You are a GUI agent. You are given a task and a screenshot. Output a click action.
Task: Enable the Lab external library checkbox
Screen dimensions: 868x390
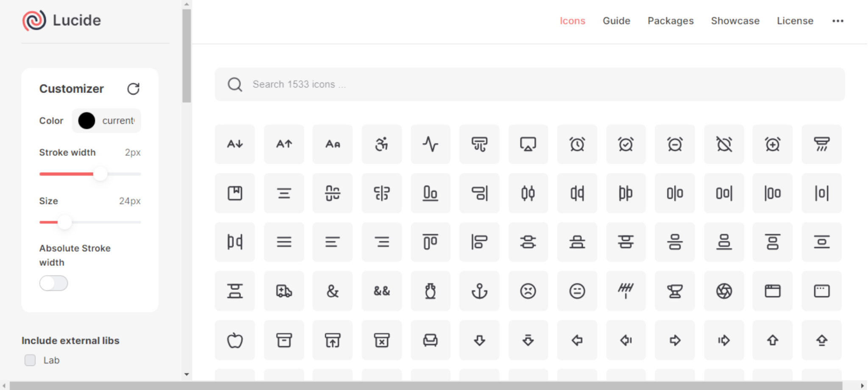[30, 360]
